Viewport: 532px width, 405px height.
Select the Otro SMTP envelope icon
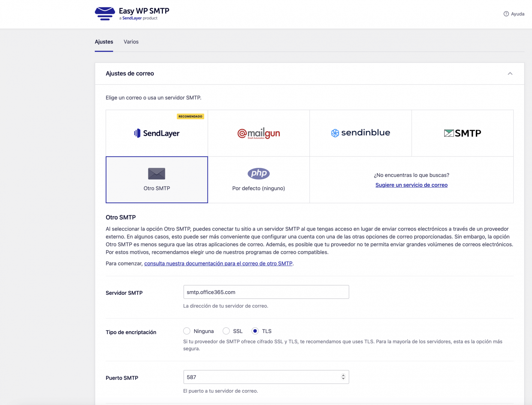(x=157, y=174)
